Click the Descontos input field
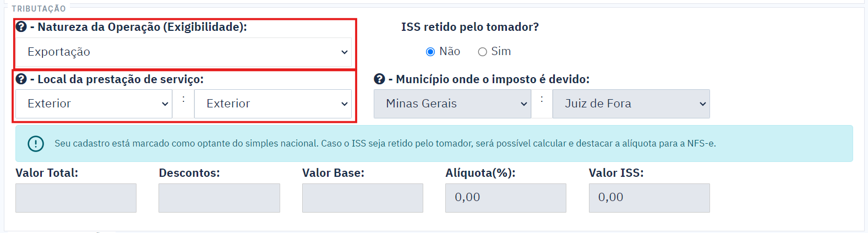Screen dimensions: 868x233 (219, 198)
